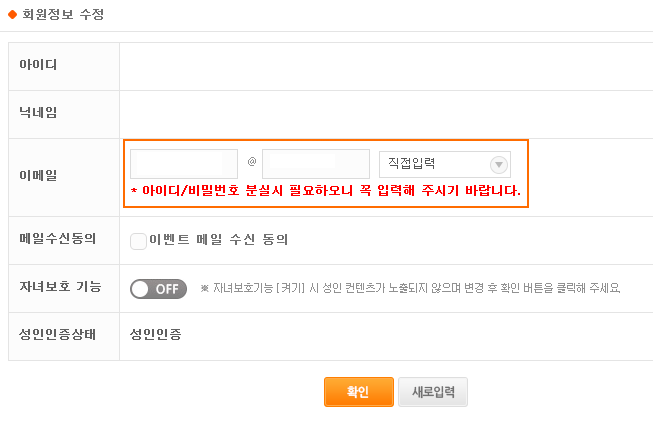Toggle the 자녀보호 기능 OFF switch

pos(158,289)
